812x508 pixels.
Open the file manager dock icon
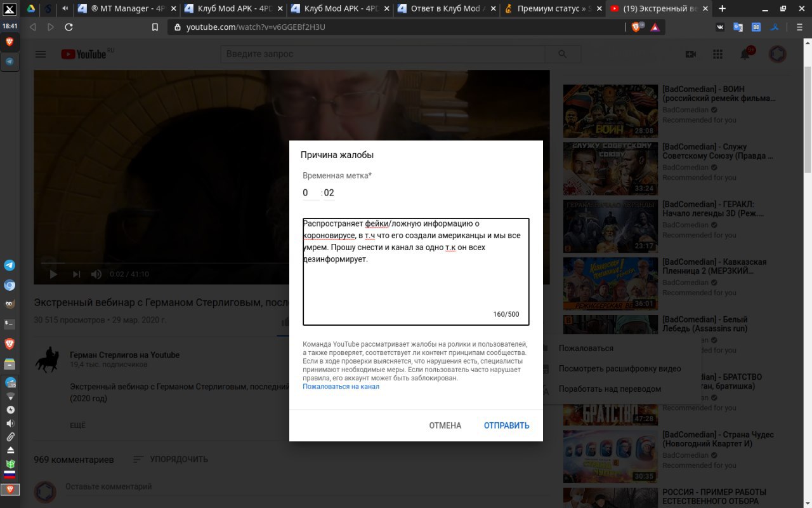click(x=10, y=364)
